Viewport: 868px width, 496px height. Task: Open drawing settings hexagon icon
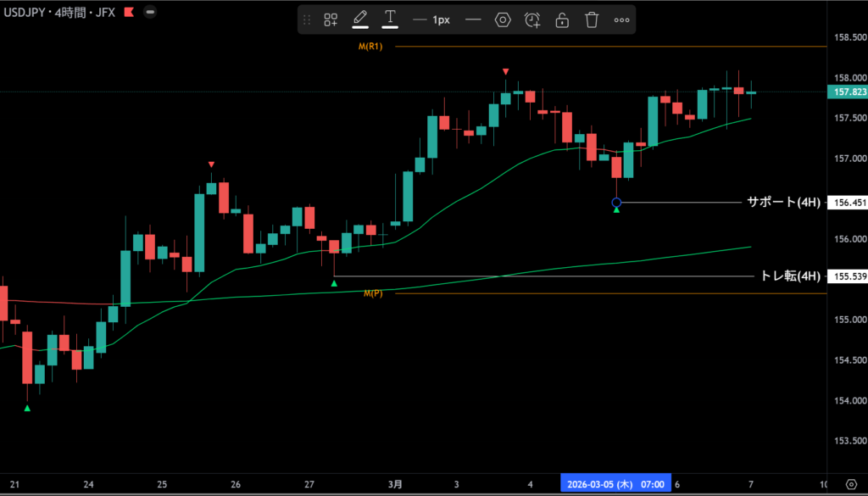click(503, 20)
